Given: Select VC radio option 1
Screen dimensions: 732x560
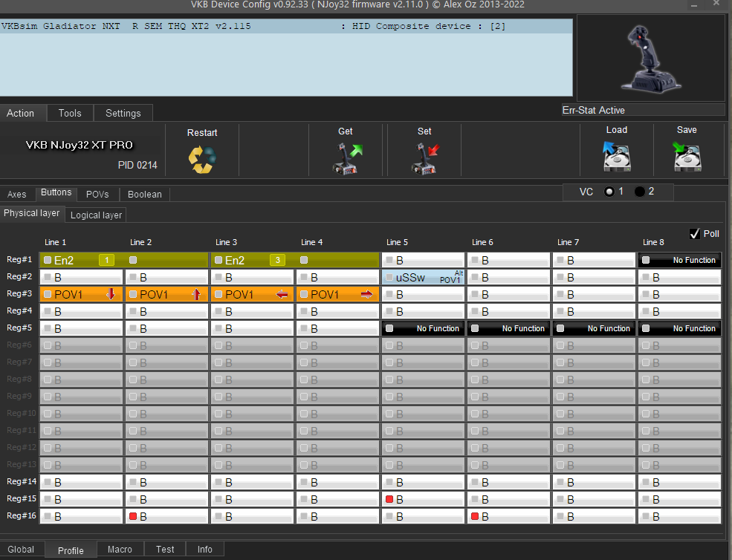Looking at the screenshot, I should tap(609, 192).
